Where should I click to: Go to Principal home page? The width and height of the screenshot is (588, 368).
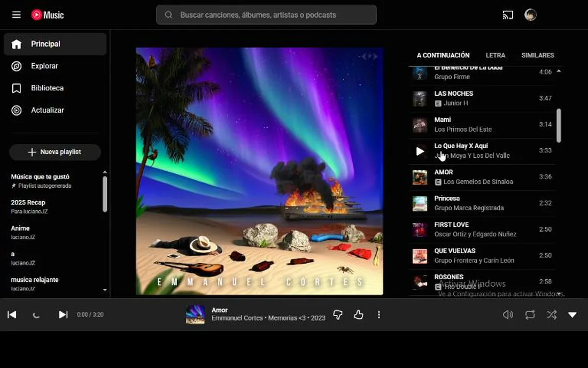tap(55, 44)
